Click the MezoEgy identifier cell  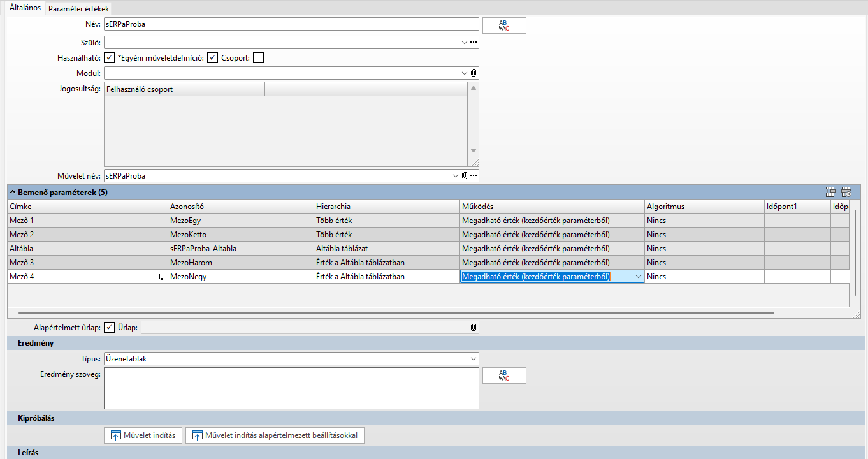click(241, 221)
